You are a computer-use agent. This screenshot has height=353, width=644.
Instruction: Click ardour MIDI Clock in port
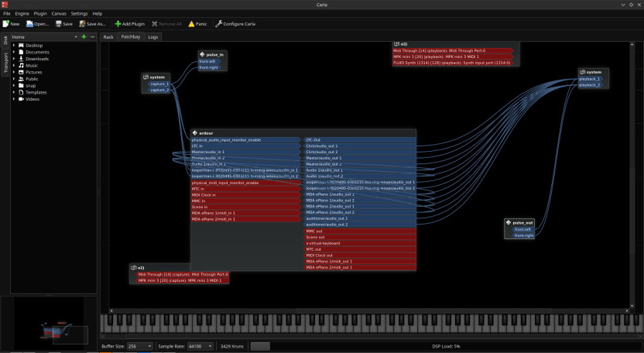[246, 195]
